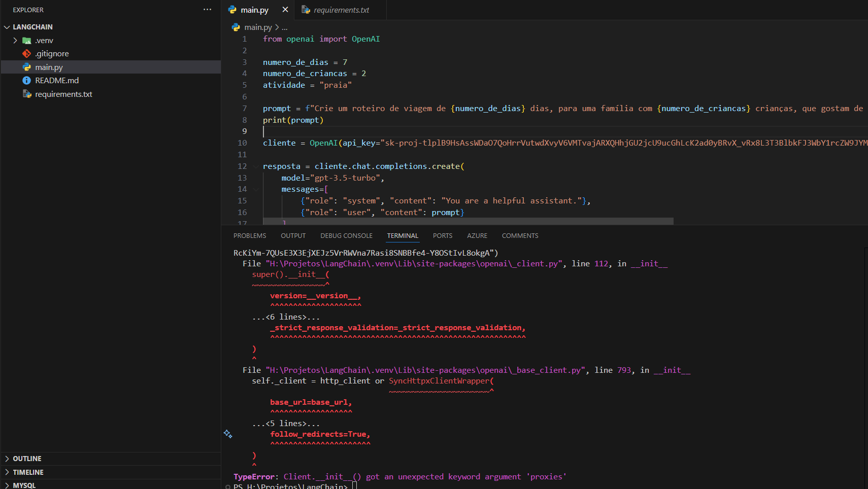Image resolution: width=868 pixels, height=489 pixels.
Task: Switch to the requirements.txt editor tab
Action: pos(341,10)
